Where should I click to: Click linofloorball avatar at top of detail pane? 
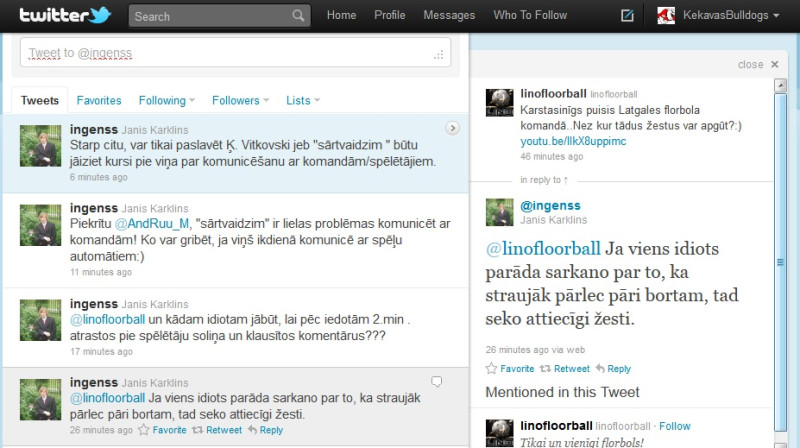(x=499, y=103)
